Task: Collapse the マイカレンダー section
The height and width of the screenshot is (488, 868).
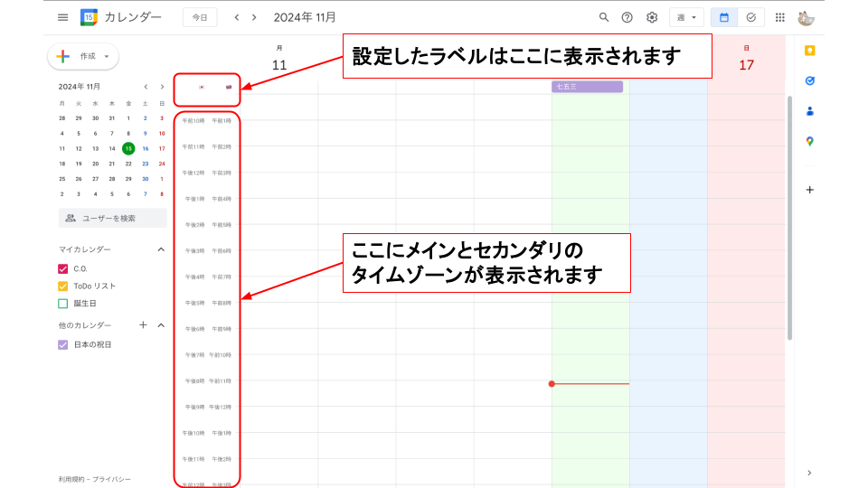Action: click(x=161, y=249)
